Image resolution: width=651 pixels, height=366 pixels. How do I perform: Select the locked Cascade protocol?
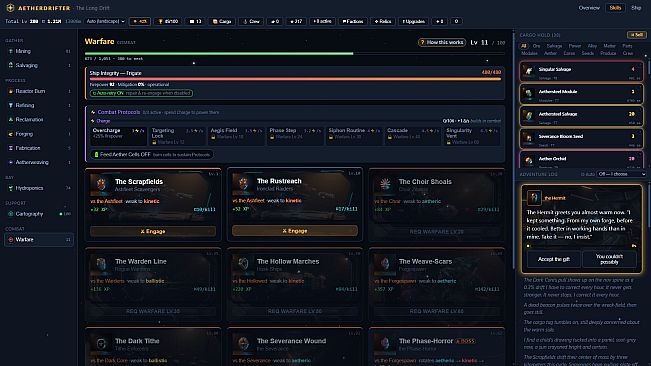click(x=413, y=136)
